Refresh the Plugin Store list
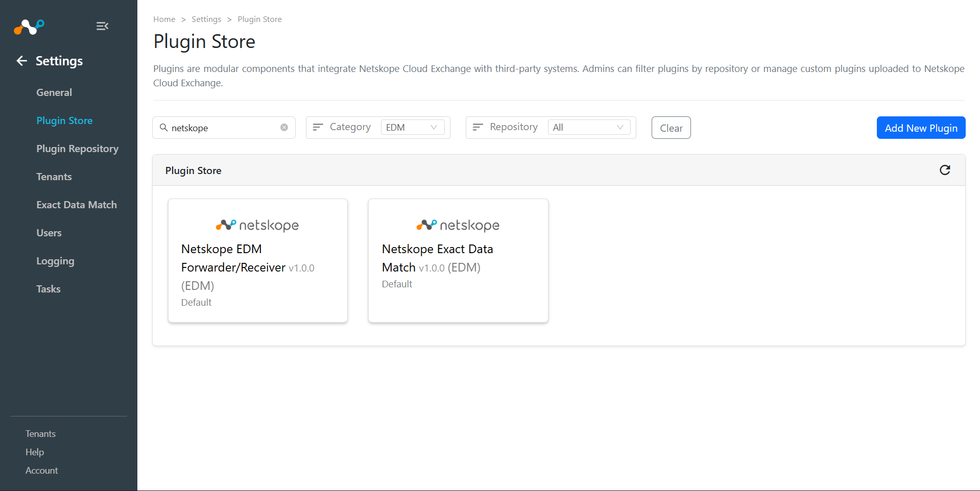980x491 pixels. pyautogui.click(x=945, y=170)
